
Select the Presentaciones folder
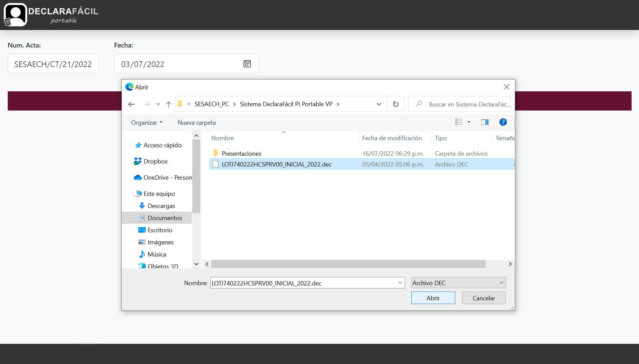pos(241,154)
